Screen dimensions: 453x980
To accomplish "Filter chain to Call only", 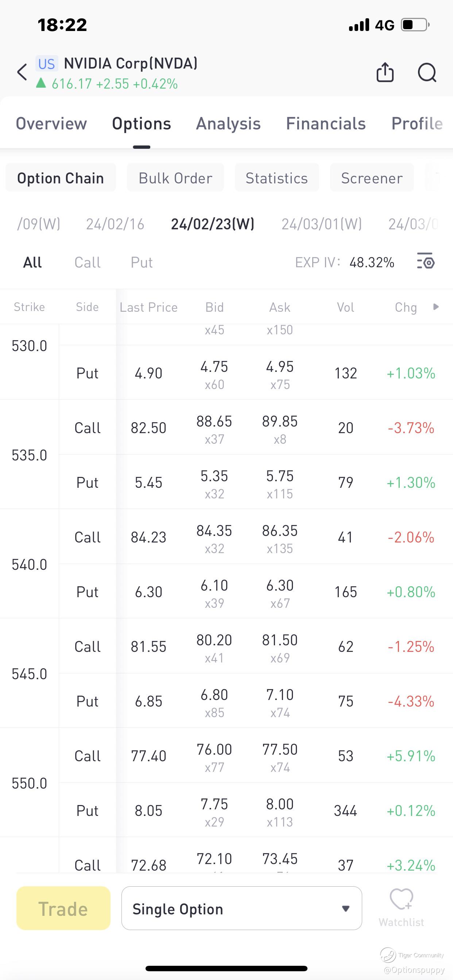I will [87, 262].
